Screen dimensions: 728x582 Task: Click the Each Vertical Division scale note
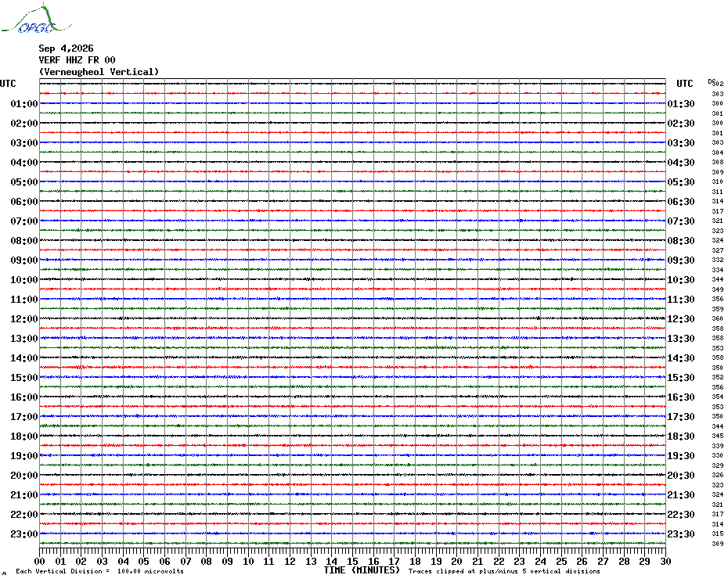click(x=100, y=571)
